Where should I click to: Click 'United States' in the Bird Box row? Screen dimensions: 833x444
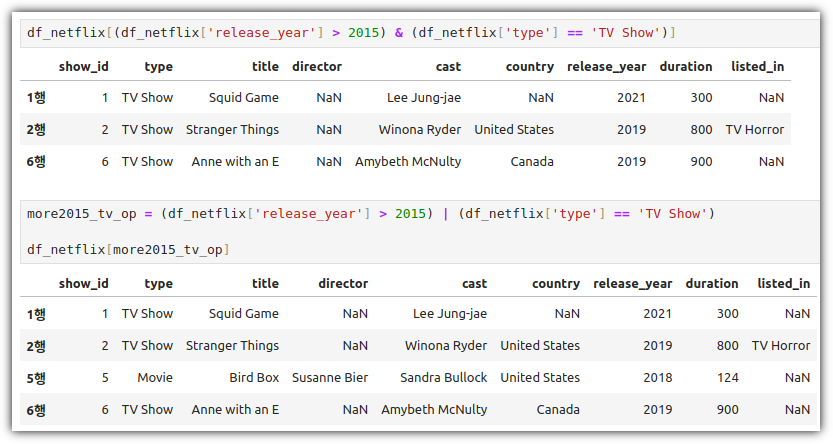(x=540, y=378)
